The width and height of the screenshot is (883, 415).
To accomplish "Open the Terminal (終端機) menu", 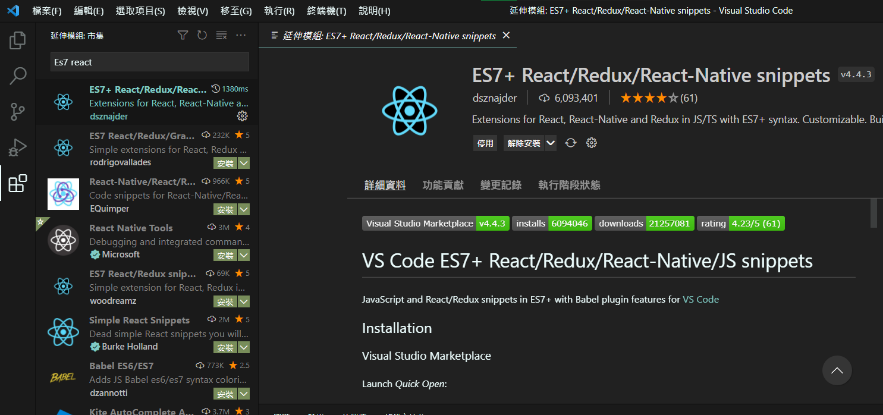I will (327, 11).
